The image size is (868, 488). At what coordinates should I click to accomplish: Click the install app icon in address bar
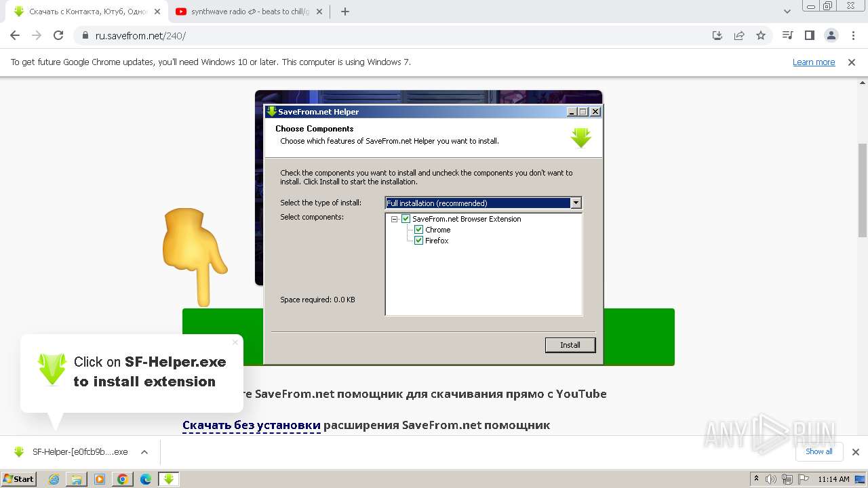point(717,36)
